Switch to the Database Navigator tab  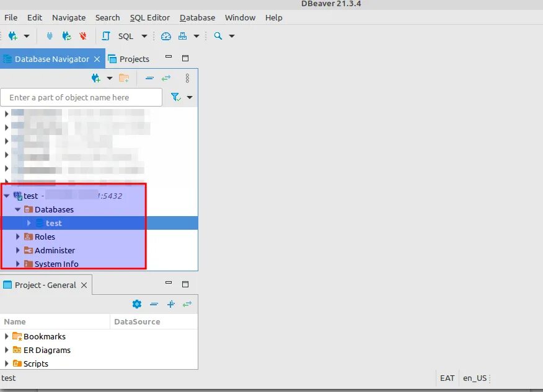52,59
